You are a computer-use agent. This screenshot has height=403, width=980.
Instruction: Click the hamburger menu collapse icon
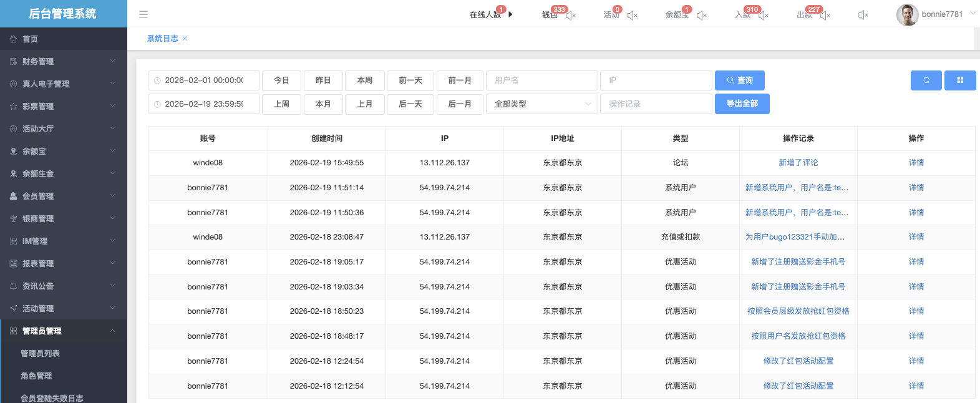click(143, 14)
